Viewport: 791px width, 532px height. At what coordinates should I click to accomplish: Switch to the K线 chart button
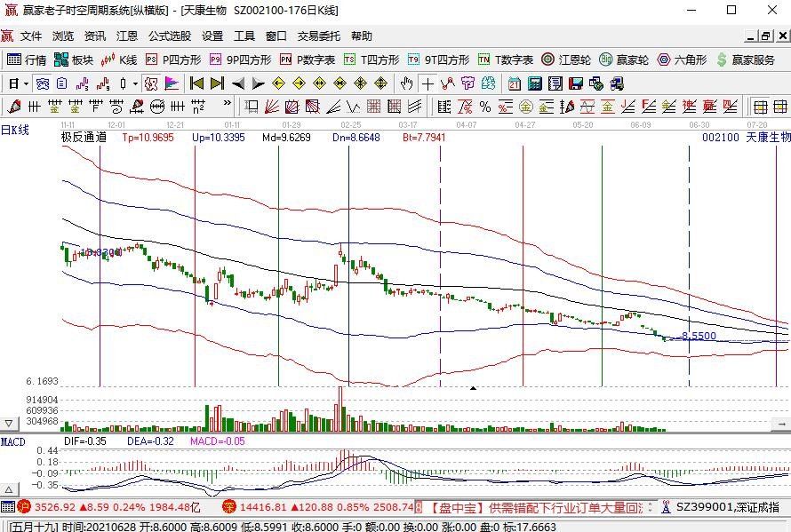pos(119,60)
